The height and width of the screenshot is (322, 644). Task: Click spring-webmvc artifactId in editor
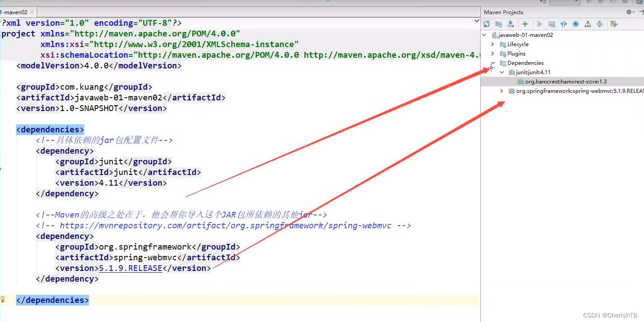[145, 257]
